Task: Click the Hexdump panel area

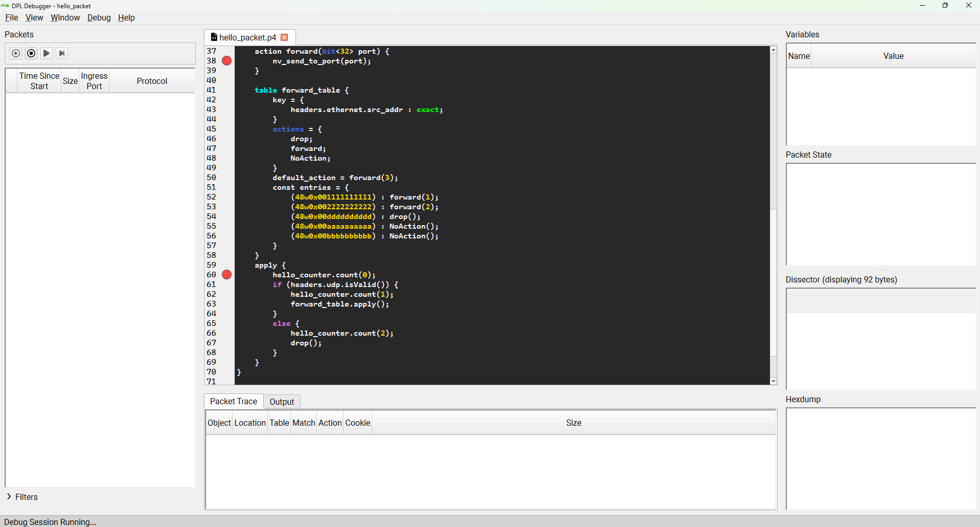Action: pyautogui.click(x=881, y=458)
